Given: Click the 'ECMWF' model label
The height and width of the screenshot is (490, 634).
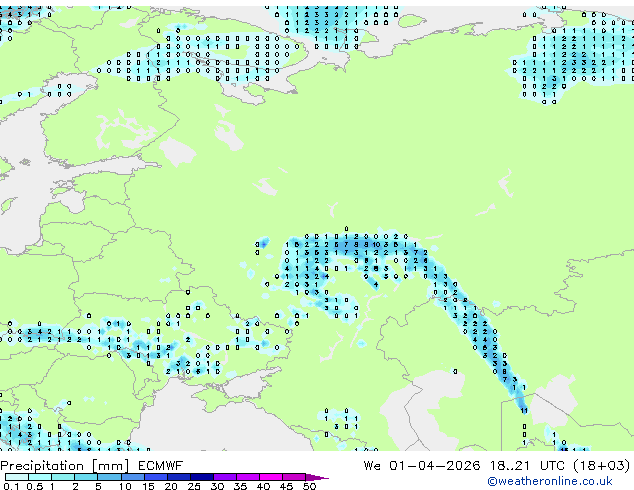Looking at the screenshot, I should tap(161, 466).
